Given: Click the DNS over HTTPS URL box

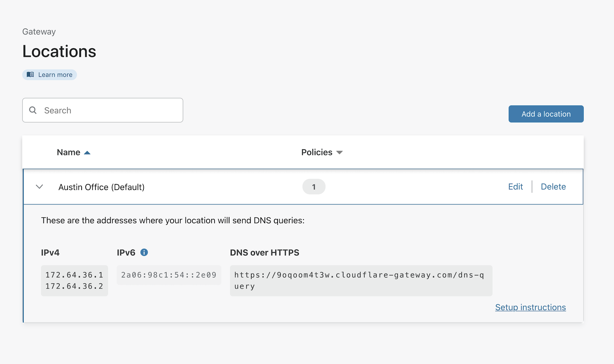Looking at the screenshot, I should pyautogui.click(x=361, y=280).
